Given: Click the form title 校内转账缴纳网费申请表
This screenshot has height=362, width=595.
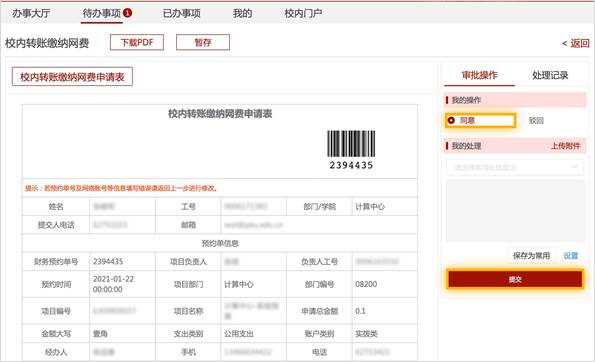Looking at the screenshot, I should (x=220, y=113).
